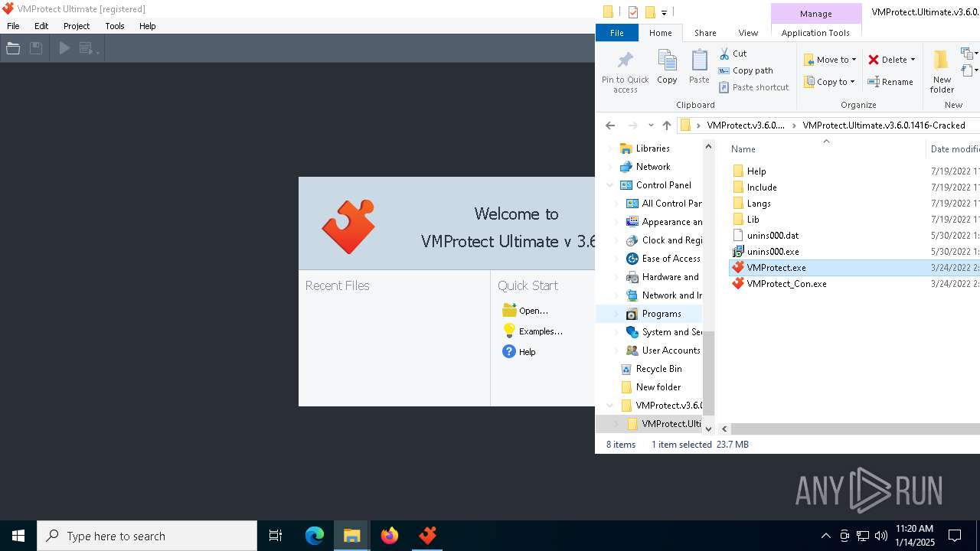Select the unins000.dat file
The image size is (980, 551).
773,235
